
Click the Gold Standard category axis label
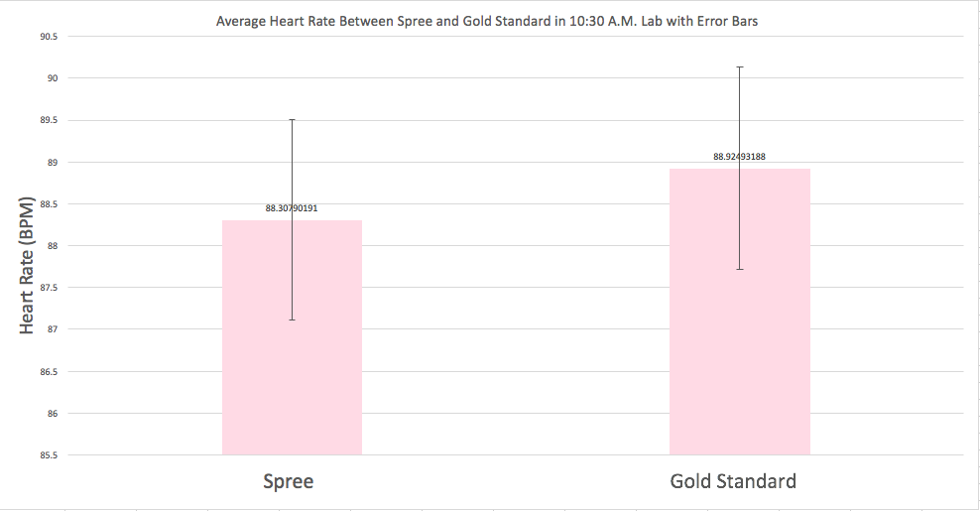[x=733, y=482]
